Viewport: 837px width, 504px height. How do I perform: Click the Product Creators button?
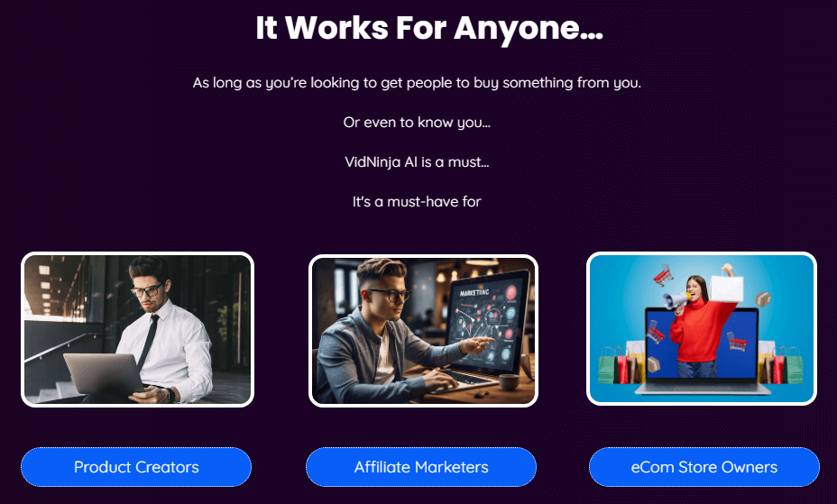point(136,467)
